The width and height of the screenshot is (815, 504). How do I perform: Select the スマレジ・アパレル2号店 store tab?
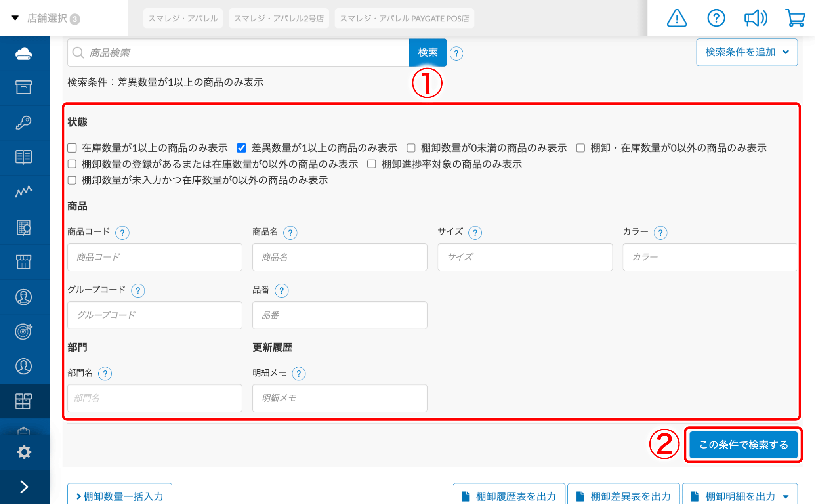[x=279, y=19]
